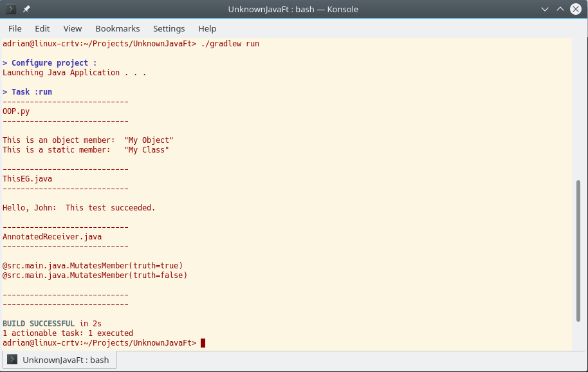Image resolution: width=588 pixels, height=372 pixels.
Task: Open the Help menu
Action: click(x=207, y=28)
